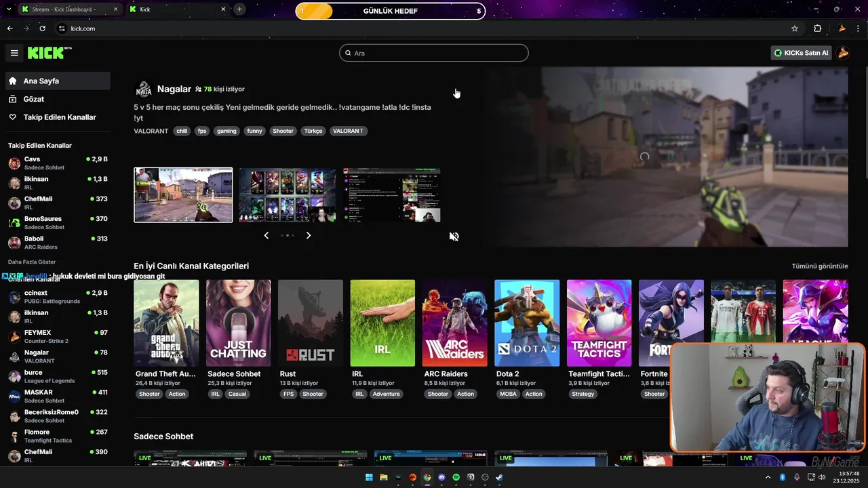Open the Gözat sidebar item
Viewport: 868px width, 488px height.
[x=58, y=99]
